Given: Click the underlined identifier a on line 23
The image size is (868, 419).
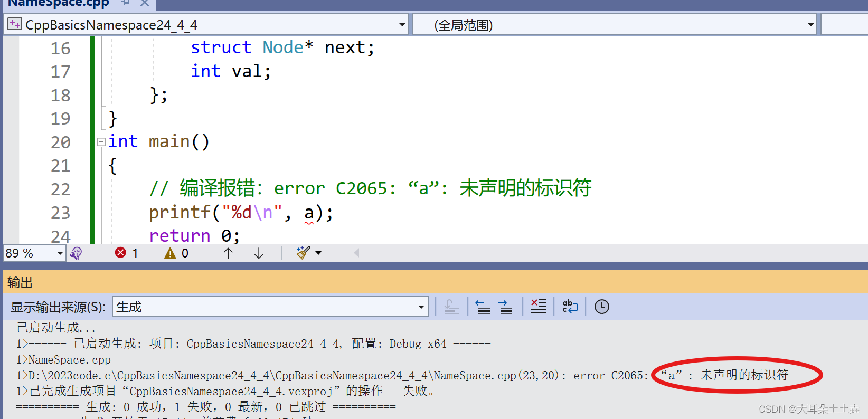Looking at the screenshot, I should (309, 213).
